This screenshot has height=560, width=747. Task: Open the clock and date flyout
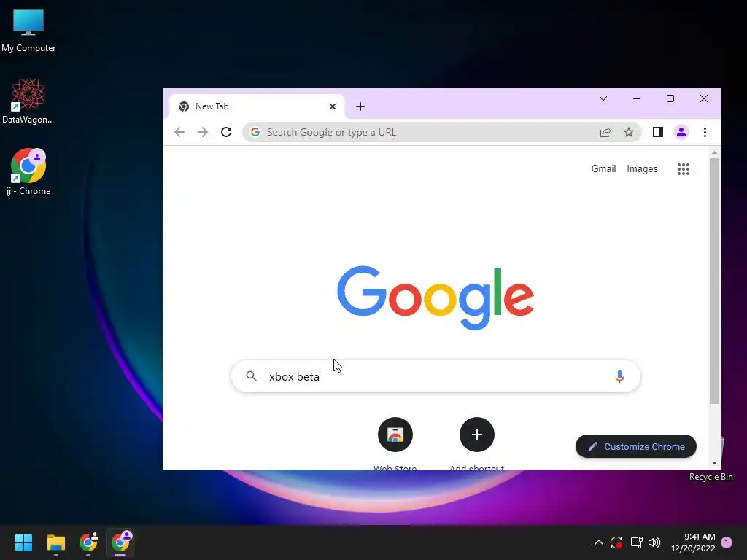[x=693, y=542]
